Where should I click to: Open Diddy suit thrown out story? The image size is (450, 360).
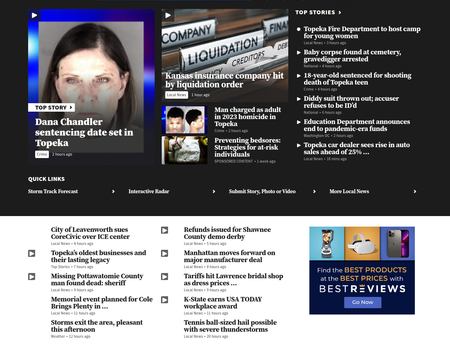click(351, 102)
